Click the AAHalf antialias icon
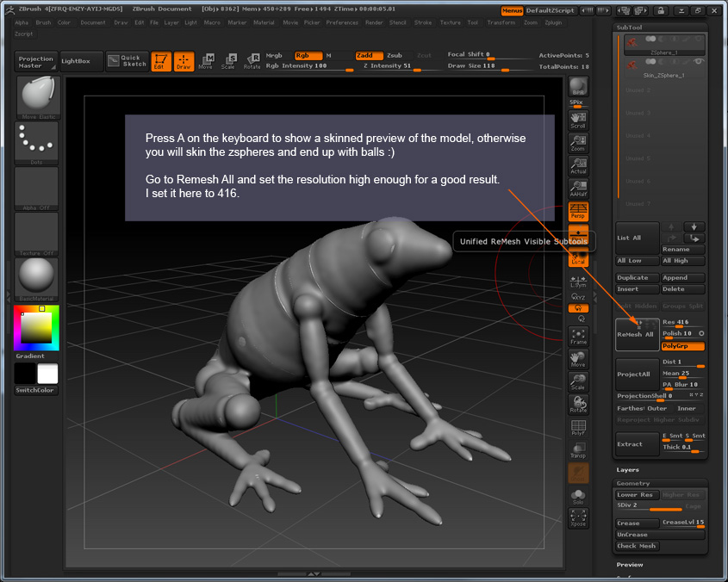The height and width of the screenshot is (582, 728). tap(578, 189)
